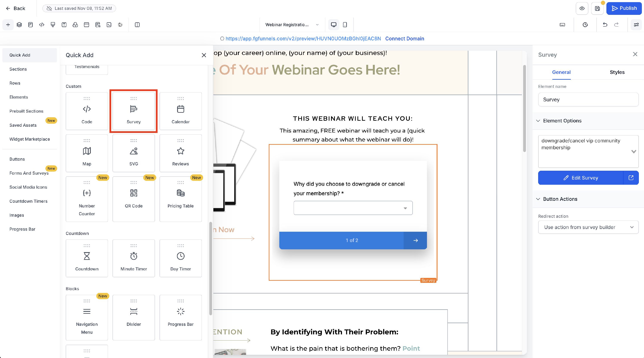Open the version history clock icon

tap(585, 24)
